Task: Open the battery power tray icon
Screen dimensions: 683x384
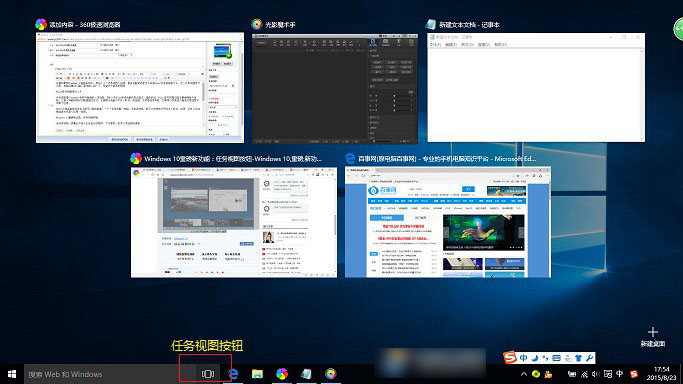Action: pyautogui.click(x=572, y=374)
